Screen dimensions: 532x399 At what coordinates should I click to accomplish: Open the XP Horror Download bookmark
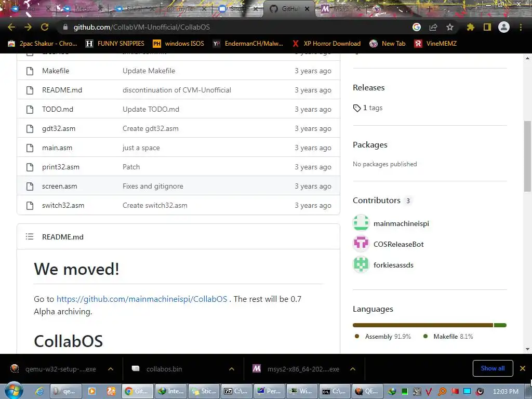326,44
